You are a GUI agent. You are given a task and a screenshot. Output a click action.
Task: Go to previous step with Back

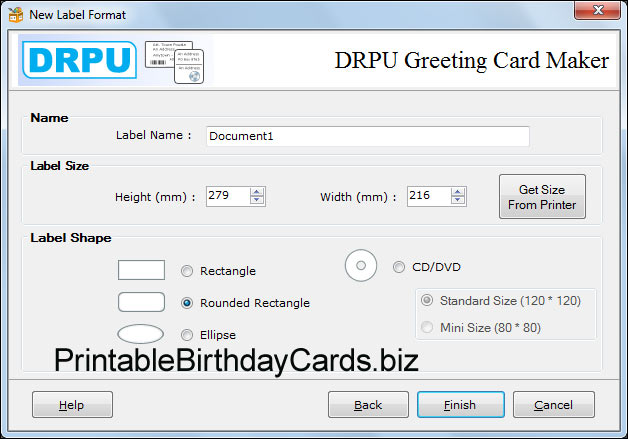(x=368, y=405)
